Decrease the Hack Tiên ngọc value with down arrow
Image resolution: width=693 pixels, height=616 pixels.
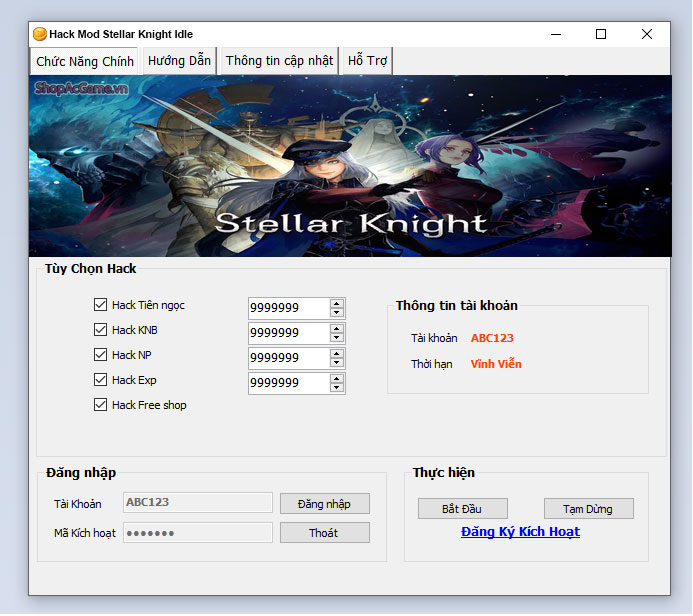[x=337, y=312]
